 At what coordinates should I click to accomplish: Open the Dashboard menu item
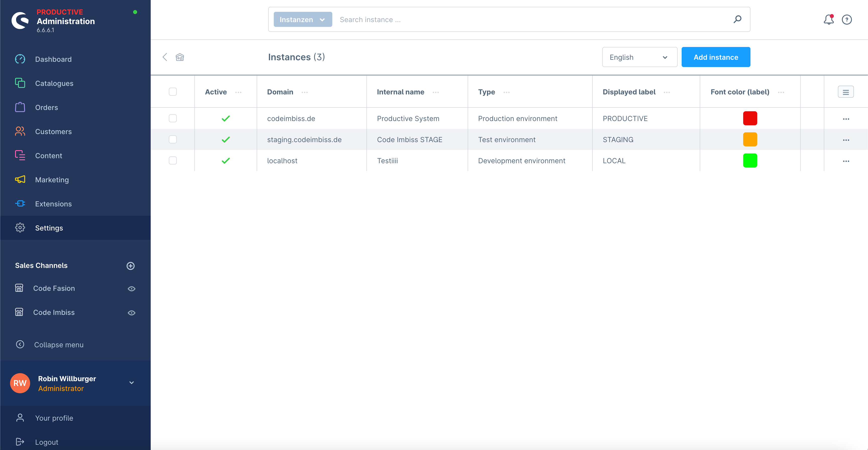pos(76,59)
